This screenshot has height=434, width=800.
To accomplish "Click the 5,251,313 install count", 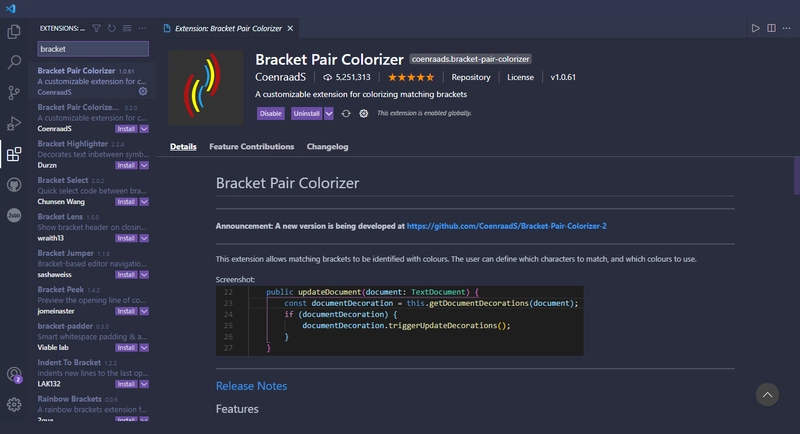I will [x=347, y=78].
